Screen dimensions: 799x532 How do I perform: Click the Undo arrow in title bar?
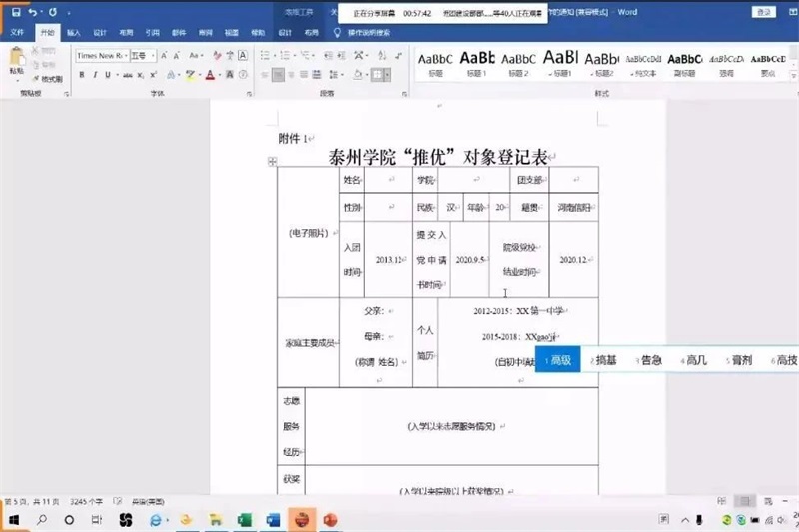(x=33, y=12)
